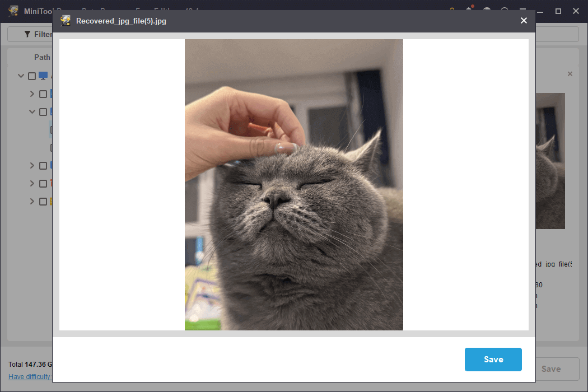
Task: Click the MiniTool app logo in title bar
Action: 13,11
